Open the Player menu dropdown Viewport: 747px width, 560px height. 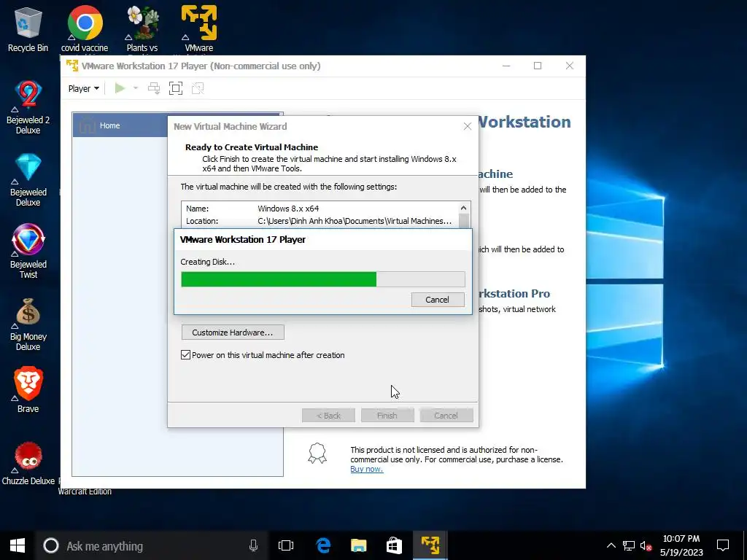coord(83,88)
